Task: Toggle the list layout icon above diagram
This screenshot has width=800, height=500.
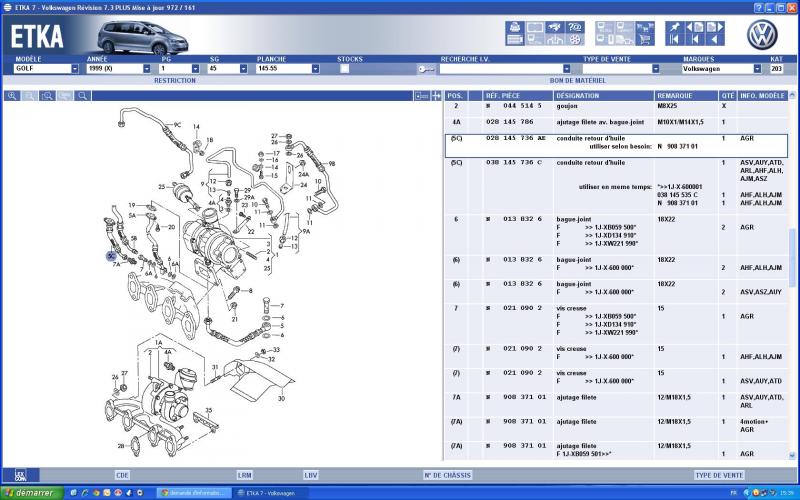Action: (421, 95)
